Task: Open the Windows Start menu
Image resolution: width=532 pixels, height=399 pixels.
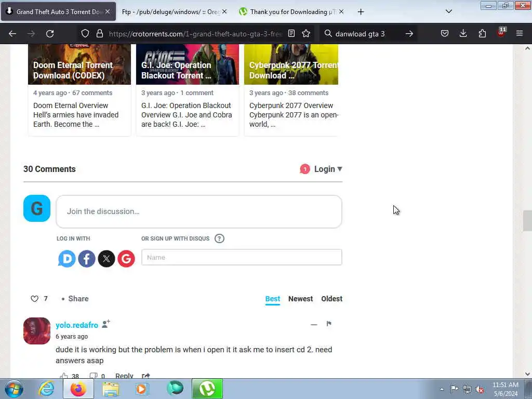Action: click(x=14, y=389)
